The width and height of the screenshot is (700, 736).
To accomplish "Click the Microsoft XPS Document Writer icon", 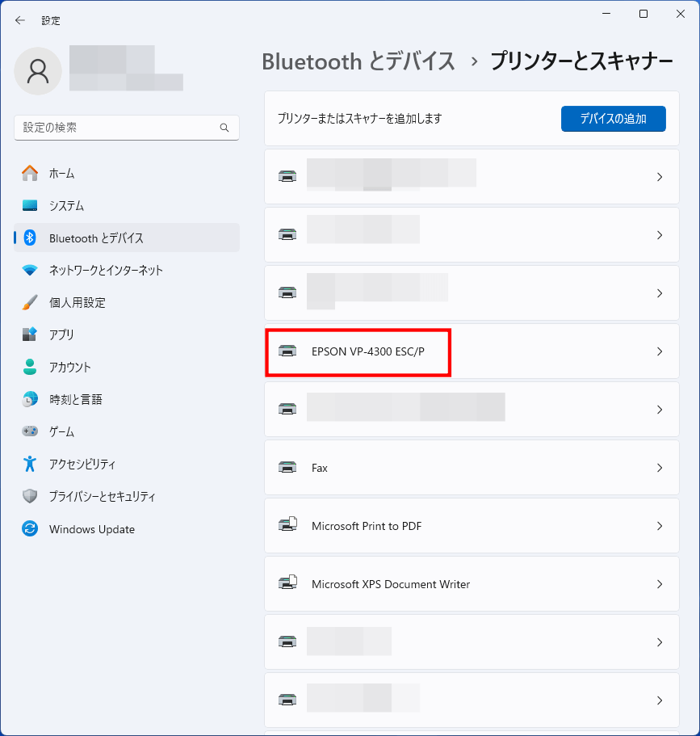I will pyautogui.click(x=287, y=584).
